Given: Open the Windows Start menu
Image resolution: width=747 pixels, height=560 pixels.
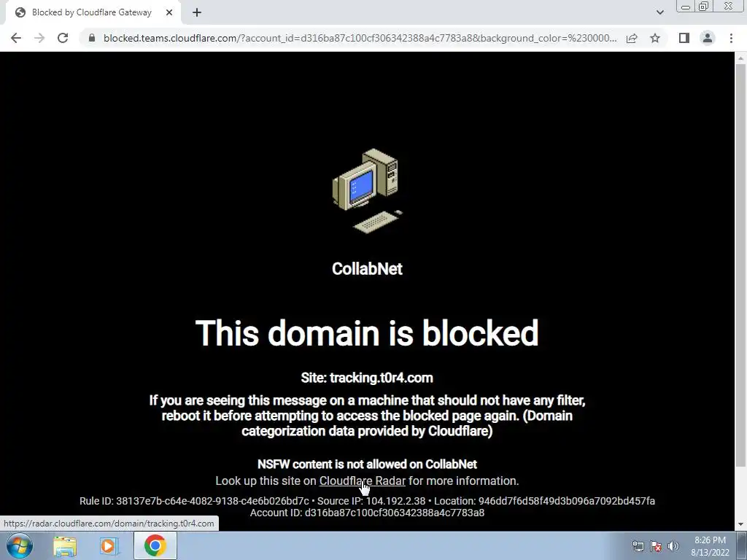Looking at the screenshot, I should 19,545.
